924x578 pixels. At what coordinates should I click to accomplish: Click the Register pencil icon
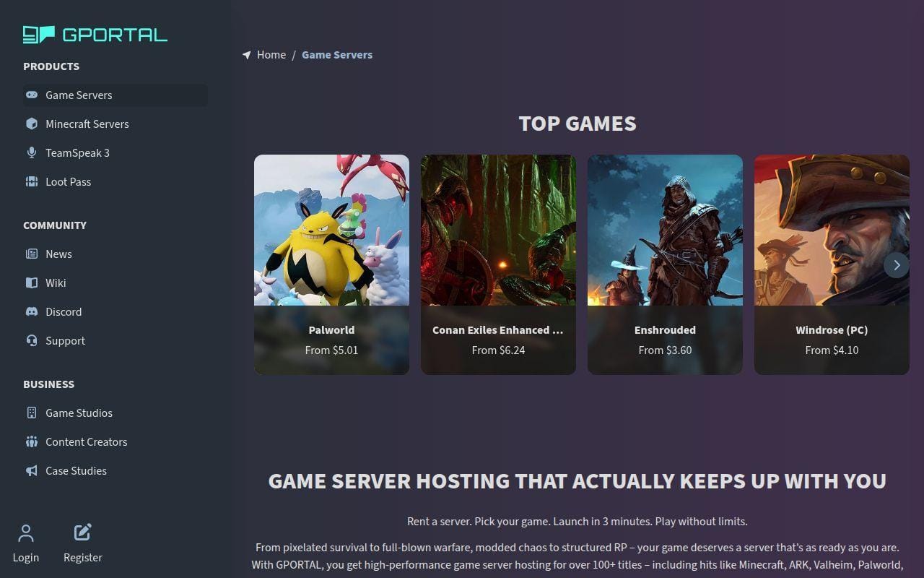point(83,532)
